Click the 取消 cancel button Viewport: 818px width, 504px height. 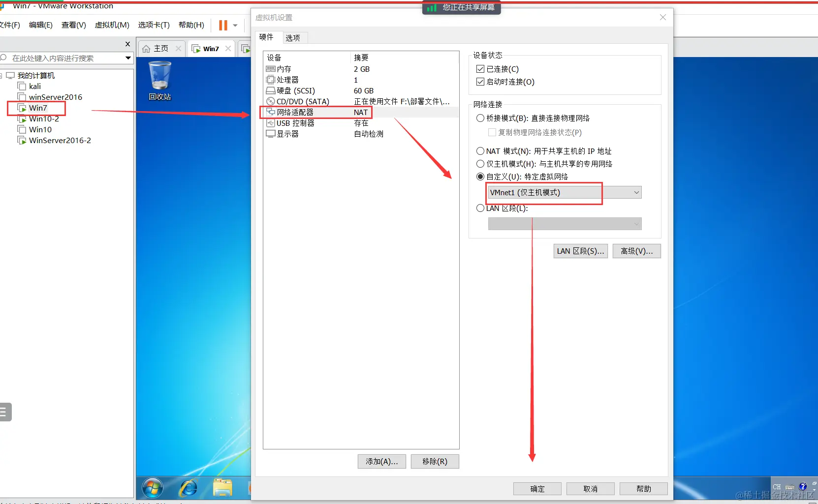(591, 489)
